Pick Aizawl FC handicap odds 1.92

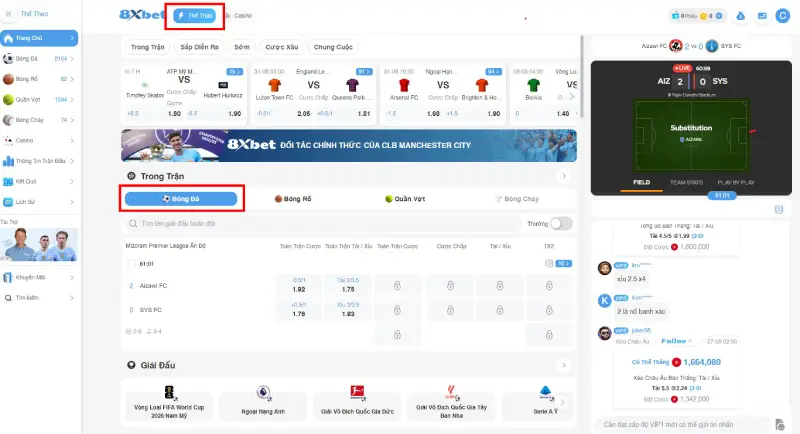tap(298, 286)
